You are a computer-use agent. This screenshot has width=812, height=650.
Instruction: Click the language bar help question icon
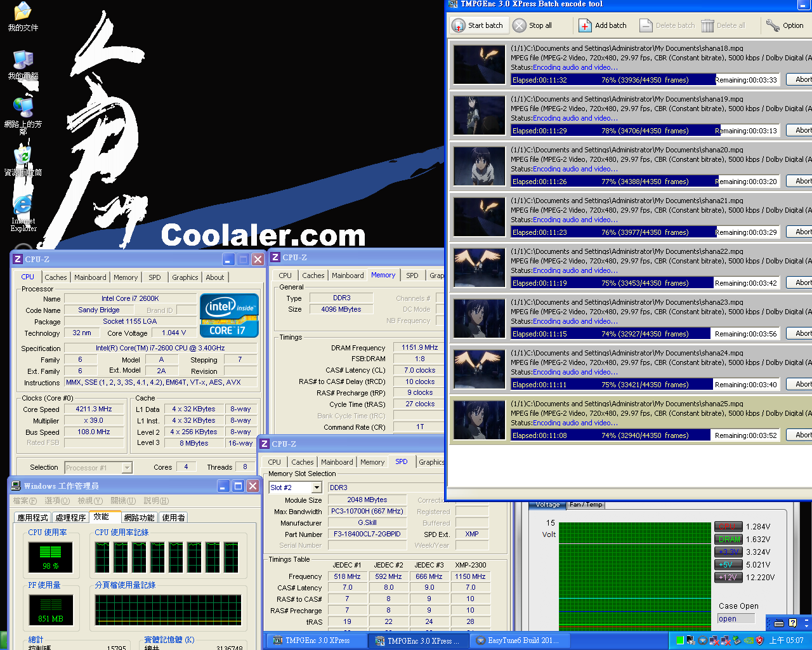pos(792,623)
